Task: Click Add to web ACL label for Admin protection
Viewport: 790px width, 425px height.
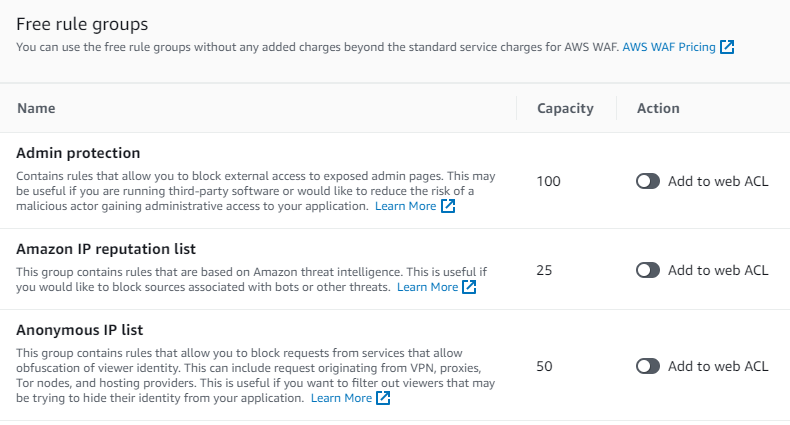Action: click(718, 181)
